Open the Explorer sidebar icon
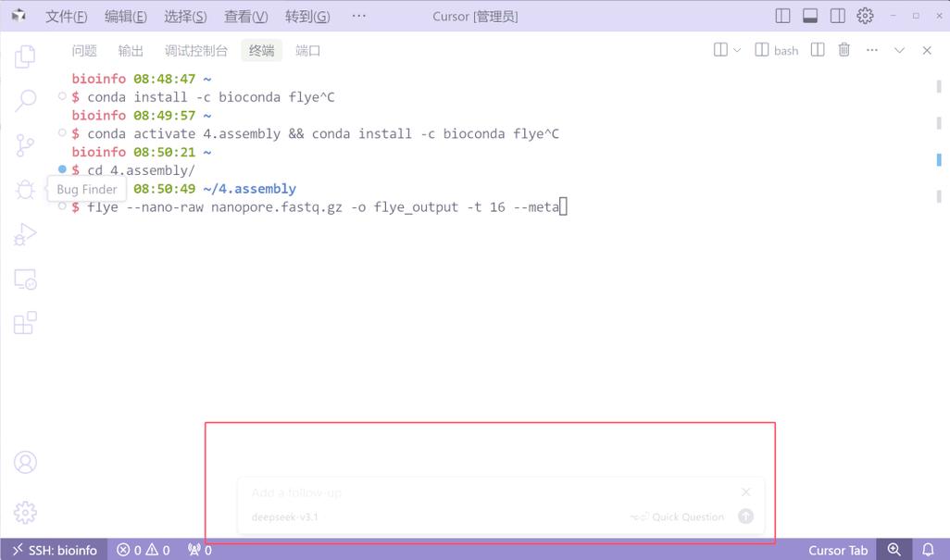The width and height of the screenshot is (950, 560). click(25, 56)
